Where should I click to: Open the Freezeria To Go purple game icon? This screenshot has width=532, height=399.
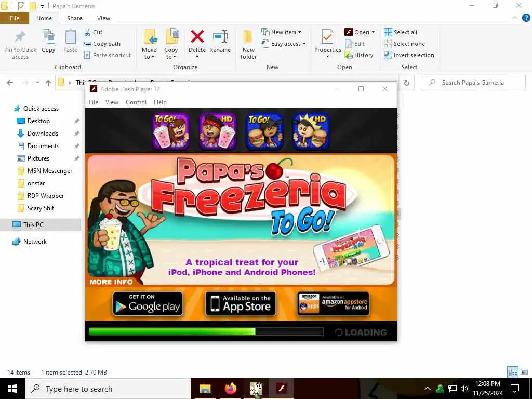[171, 131]
